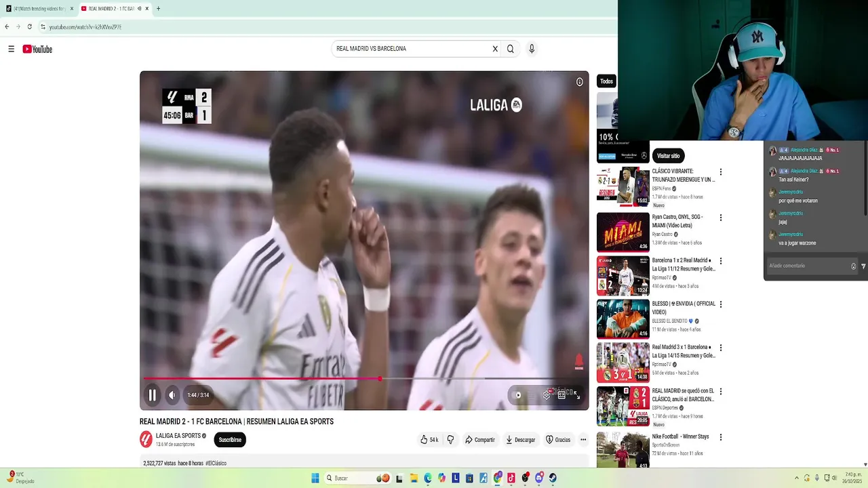868x488 pixels.
Task: Dislike the video
Action: pos(450,440)
